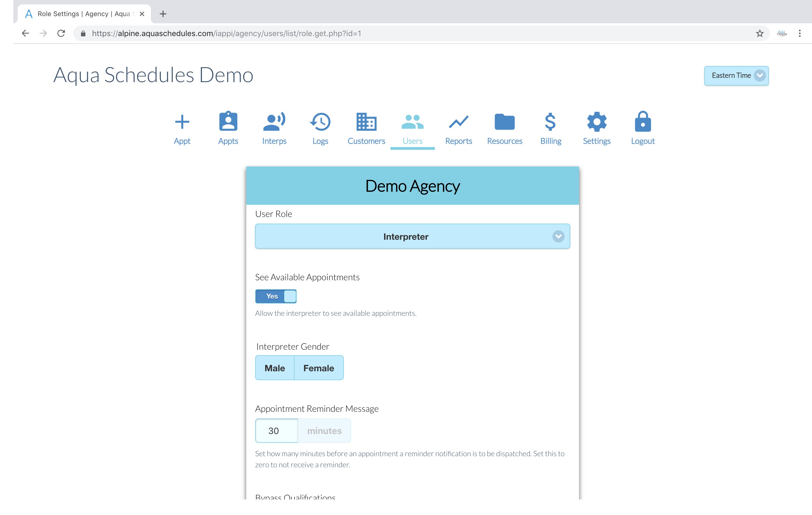The image size is (812, 515).
Task: Close the Role Settings tab
Action: click(142, 14)
